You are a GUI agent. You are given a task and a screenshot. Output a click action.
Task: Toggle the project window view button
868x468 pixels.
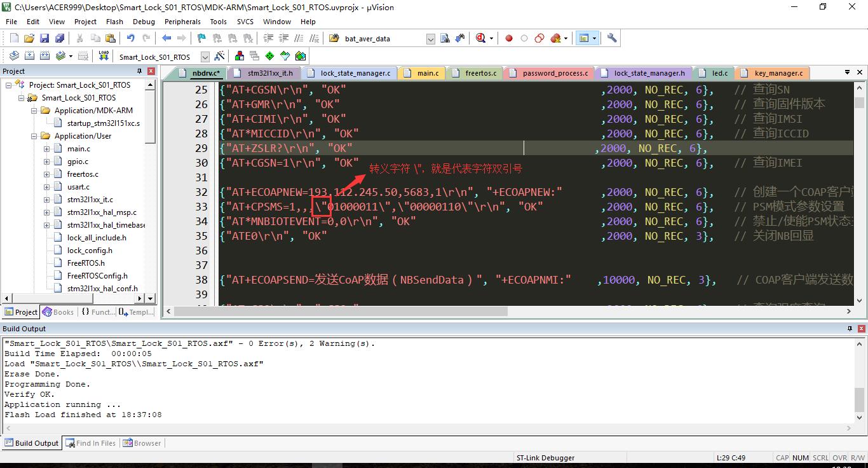(583, 38)
